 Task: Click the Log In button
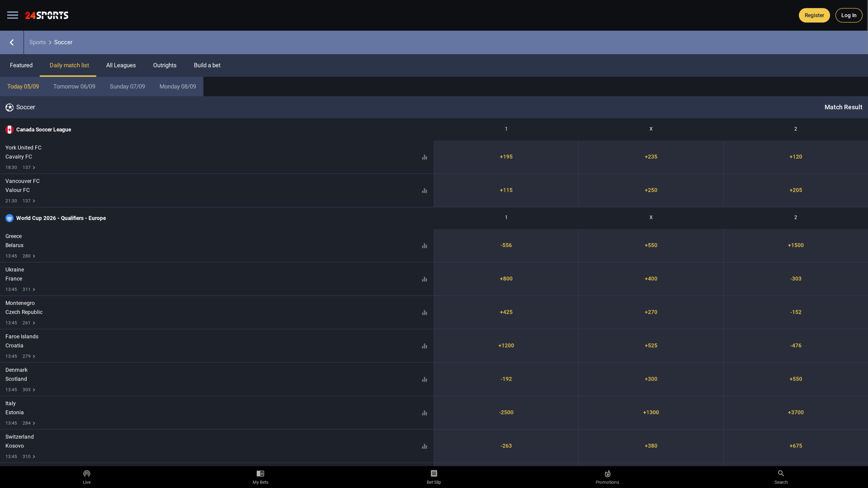point(849,15)
